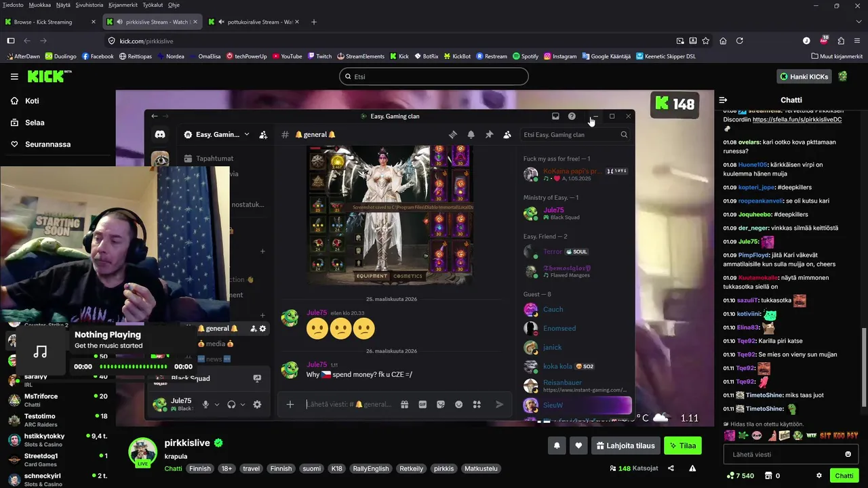
Task: Open the GIF picker in Discord
Action: (422, 405)
